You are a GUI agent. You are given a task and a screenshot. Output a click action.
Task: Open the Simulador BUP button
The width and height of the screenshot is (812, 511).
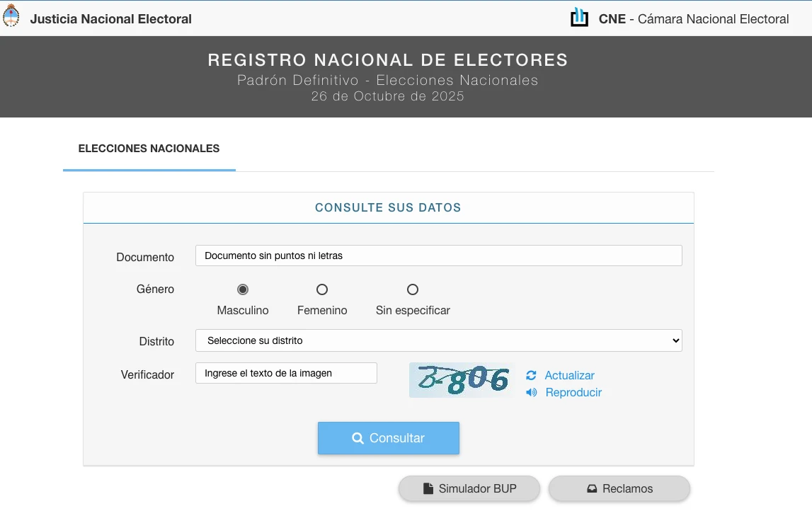coord(469,488)
